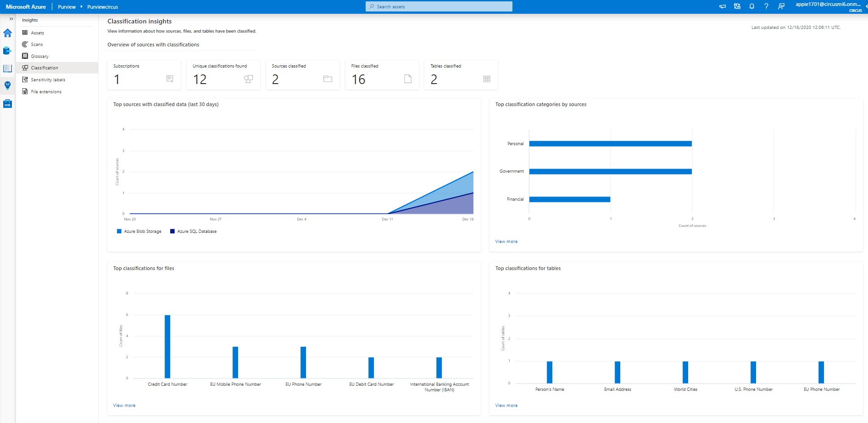Open the Management toolbox icon
Image resolution: width=868 pixels, height=423 pixels.
pyautogui.click(x=7, y=104)
